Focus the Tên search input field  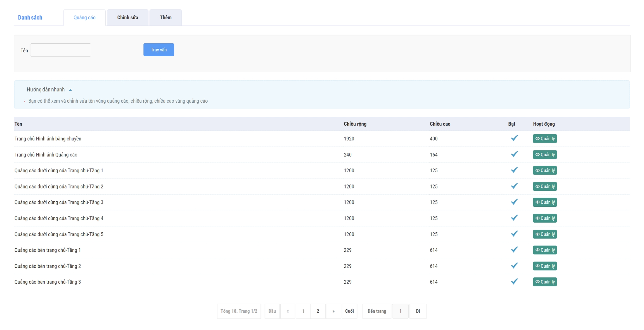pyautogui.click(x=61, y=50)
